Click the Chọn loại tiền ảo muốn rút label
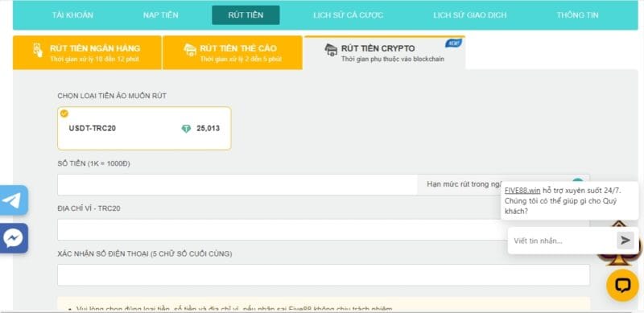Image resolution: width=644 pixels, height=313 pixels. pyautogui.click(x=112, y=96)
